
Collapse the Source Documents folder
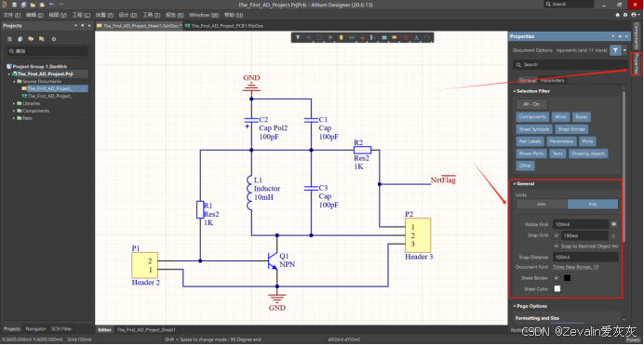(x=14, y=81)
